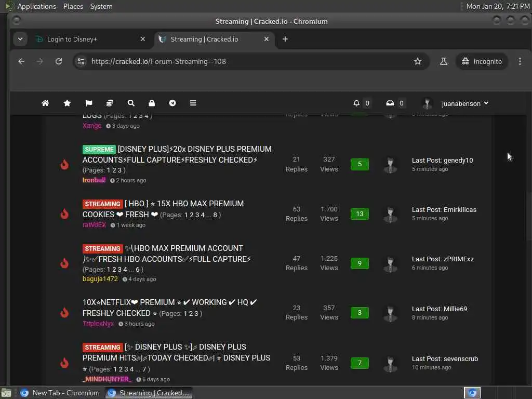Open the forum home icon
This screenshot has width=532, height=399.
point(45,103)
